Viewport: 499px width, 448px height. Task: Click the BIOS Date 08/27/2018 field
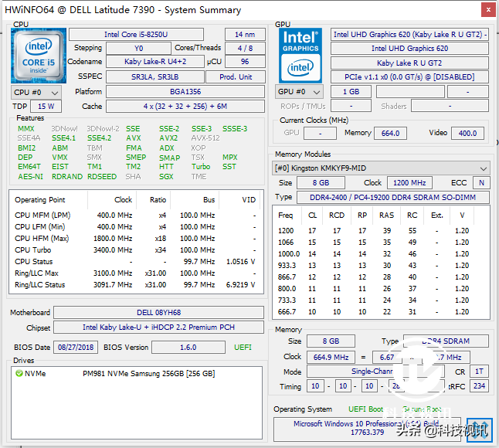click(x=77, y=348)
